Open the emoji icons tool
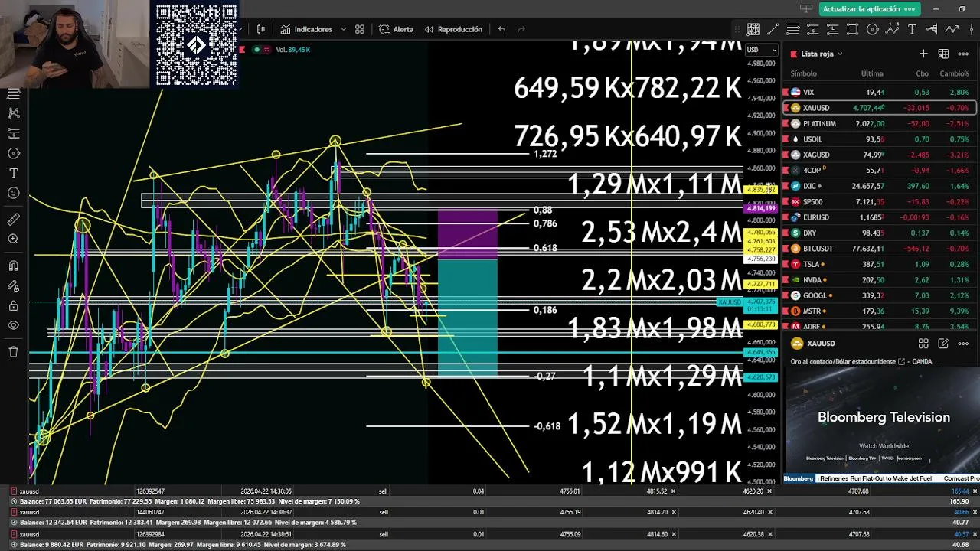The height and width of the screenshot is (551, 980). point(13,193)
